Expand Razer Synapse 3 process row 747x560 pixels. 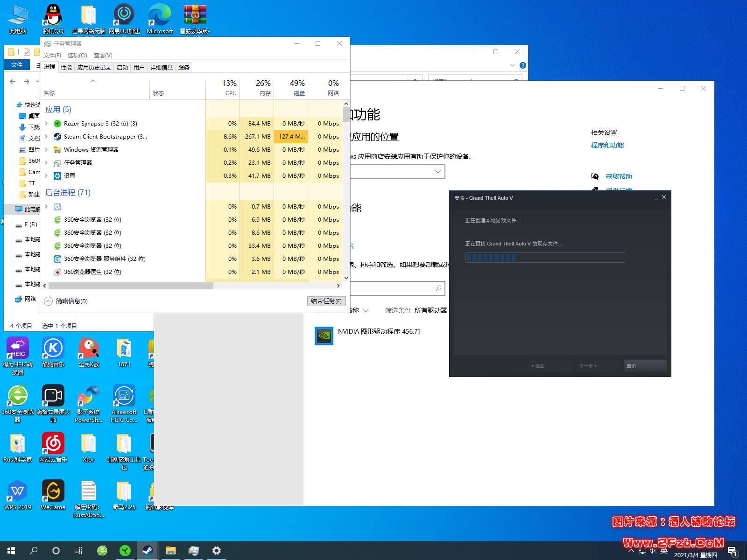(x=46, y=124)
